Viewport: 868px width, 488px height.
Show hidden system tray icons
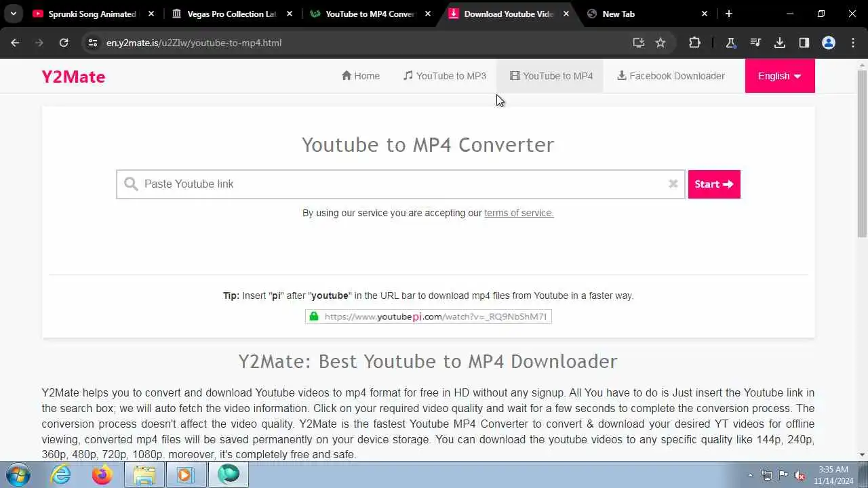click(750, 475)
